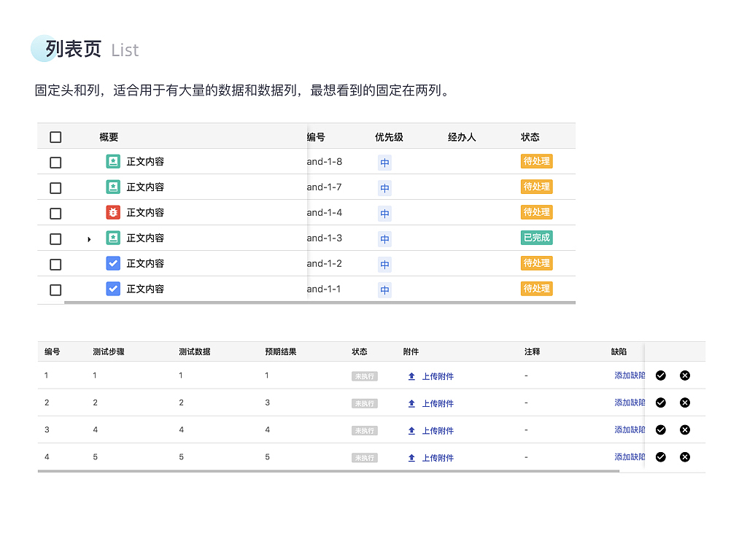The width and height of the screenshot is (747, 560).
Task: Open the 上传附件 link in test row 2
Action: (438, 402)
